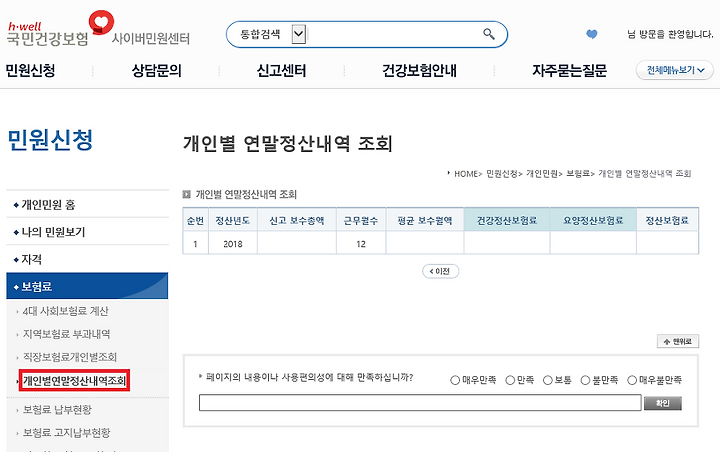Click the 평균 보수월액 column header
This screenshot has height=452, width=720.
click(x=425, y=220)
